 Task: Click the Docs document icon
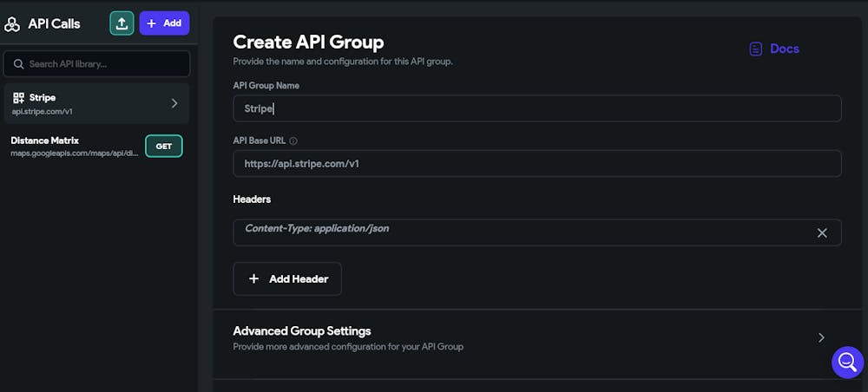tap(756, 49)
